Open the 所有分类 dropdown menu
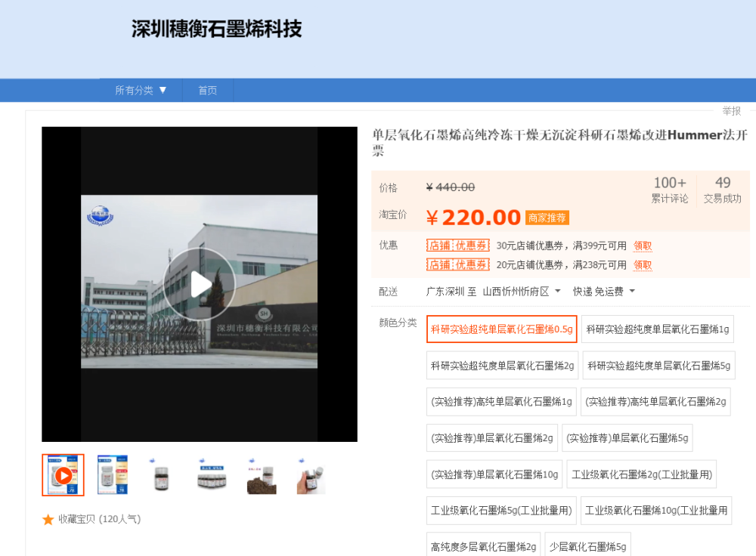The height and width of the screenshot is (556, 756). point(141,90)
